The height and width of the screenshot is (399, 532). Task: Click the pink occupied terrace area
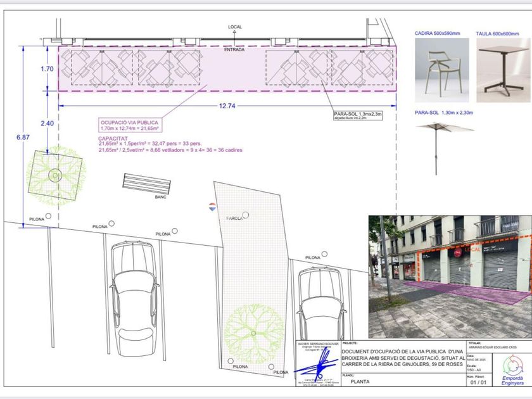(x=227, y=69)
